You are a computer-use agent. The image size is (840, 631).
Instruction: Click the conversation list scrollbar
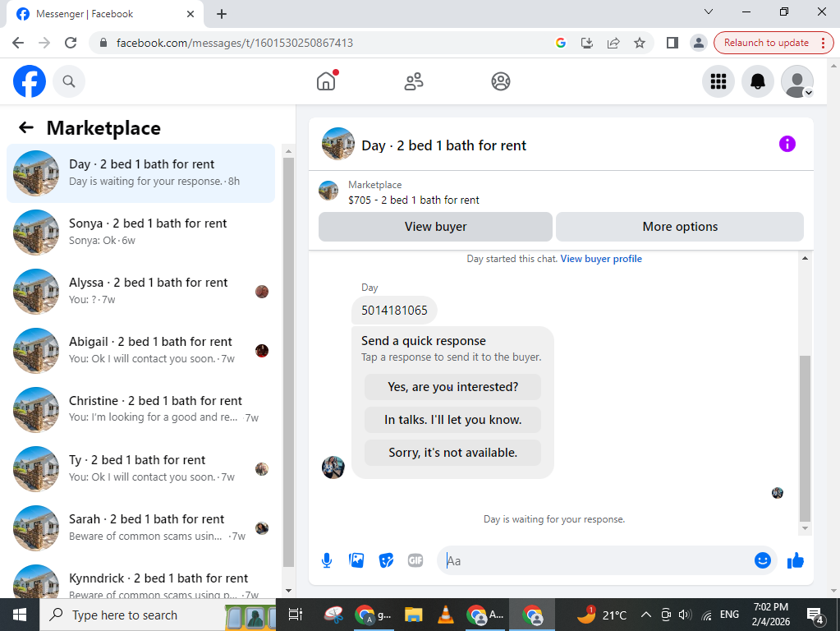click(288, 362)
